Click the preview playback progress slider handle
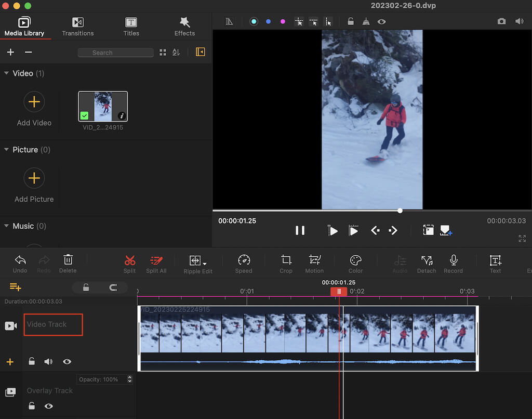 [400, 211]
